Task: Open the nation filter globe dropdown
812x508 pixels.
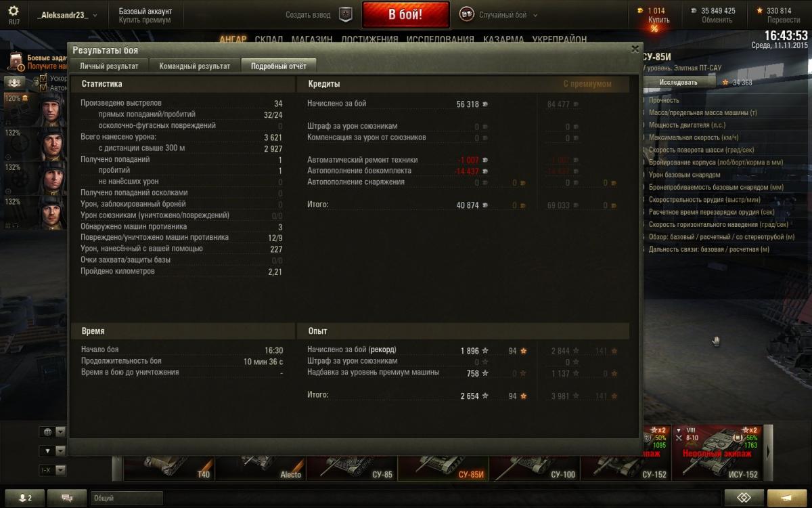Action: click(x=53, y=431)
